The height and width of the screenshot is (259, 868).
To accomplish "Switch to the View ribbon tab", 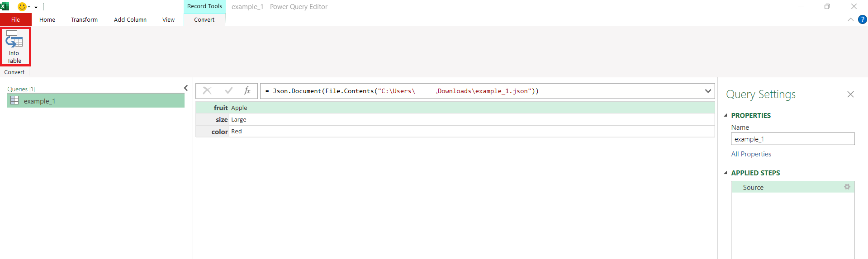I will coord(168,19).
